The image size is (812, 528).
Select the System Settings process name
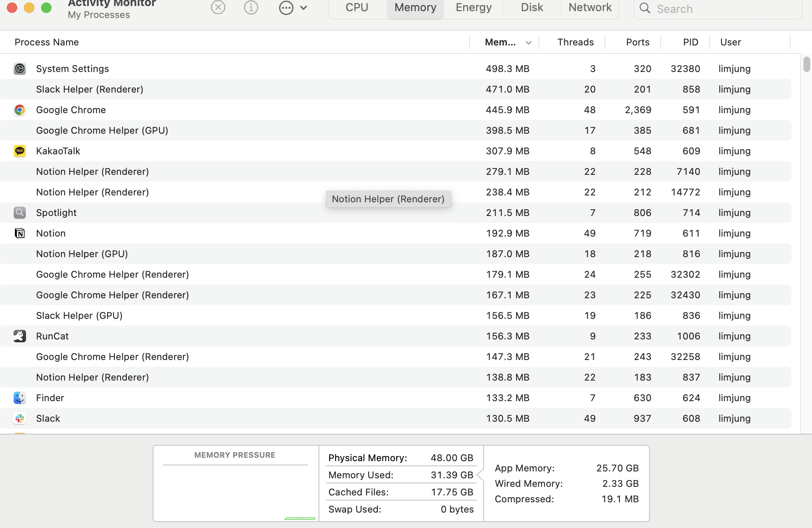(72, 69)
